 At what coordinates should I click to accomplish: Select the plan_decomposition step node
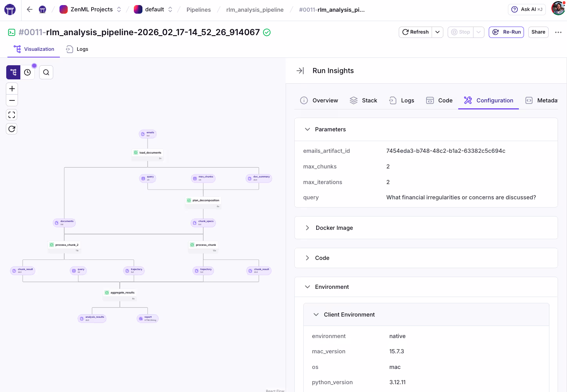203,200
